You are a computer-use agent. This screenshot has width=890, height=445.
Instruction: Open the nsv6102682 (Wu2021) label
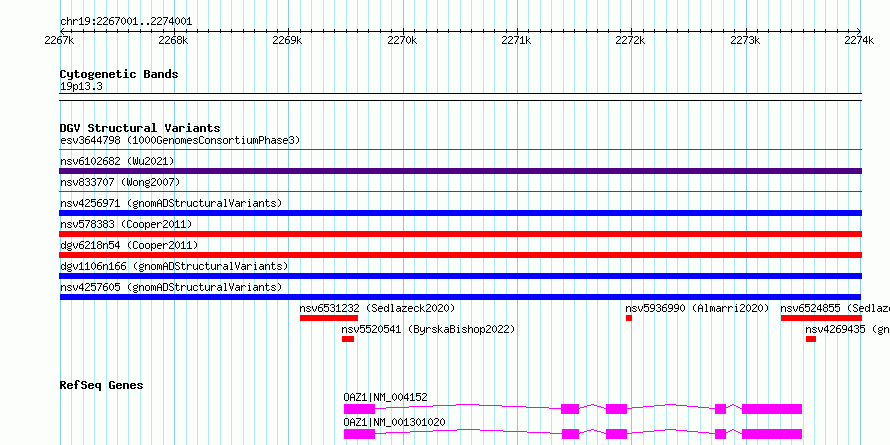(x=117, y=161)
